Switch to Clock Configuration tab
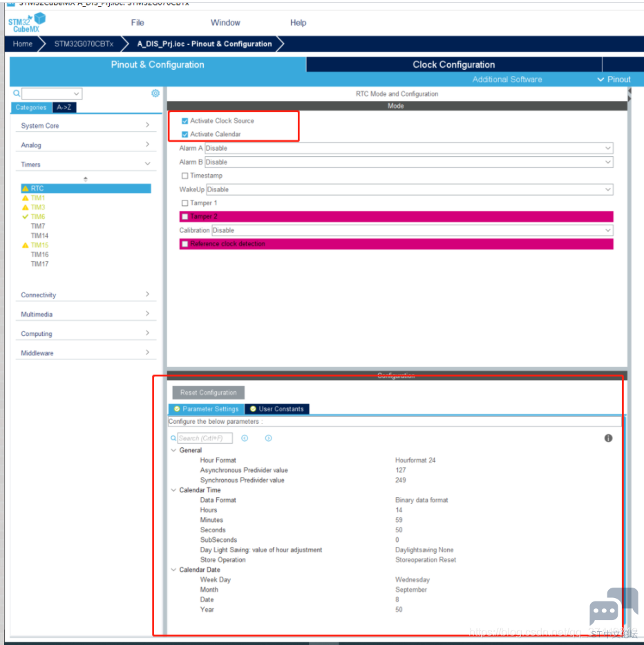 click(x=453, y=64)
